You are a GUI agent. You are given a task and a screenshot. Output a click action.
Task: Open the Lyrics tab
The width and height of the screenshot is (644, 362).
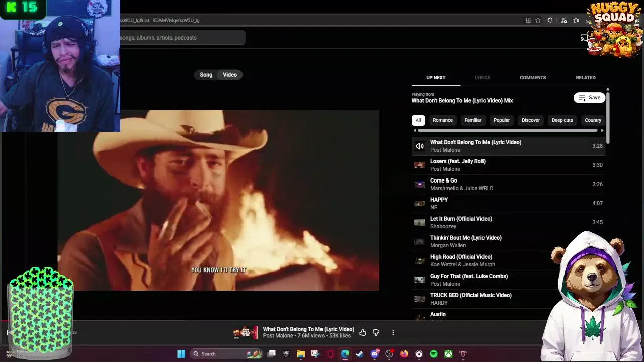point(482,78)
